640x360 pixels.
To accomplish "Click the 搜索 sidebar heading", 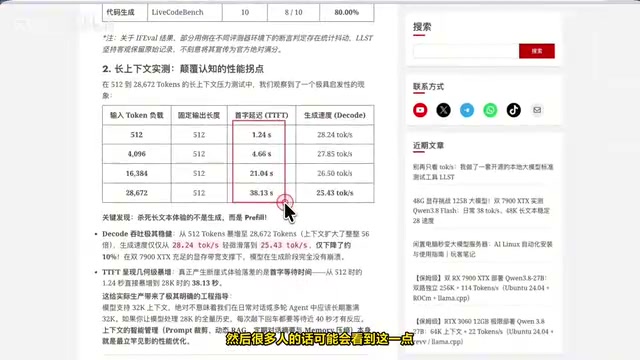I will tap(422, 27).
